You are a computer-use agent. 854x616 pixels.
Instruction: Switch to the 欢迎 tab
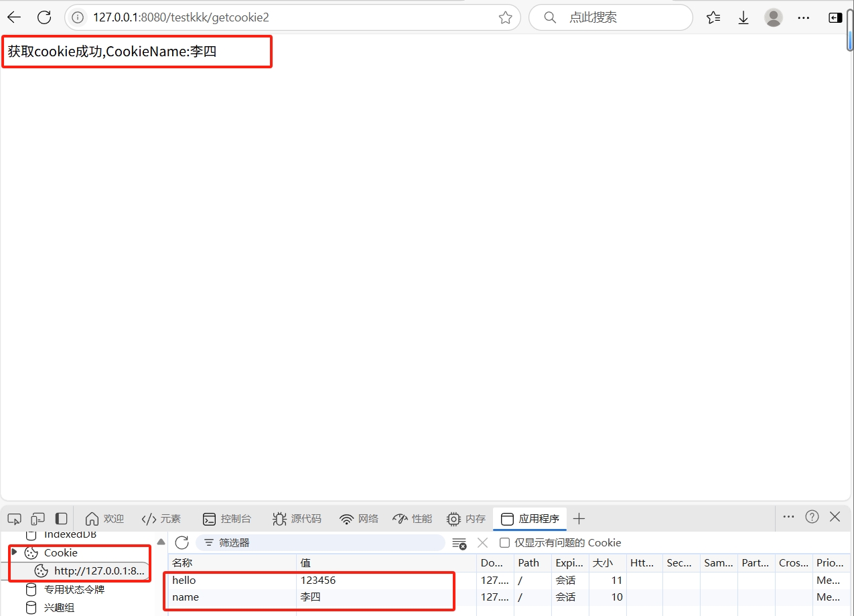tap(105, 518)
